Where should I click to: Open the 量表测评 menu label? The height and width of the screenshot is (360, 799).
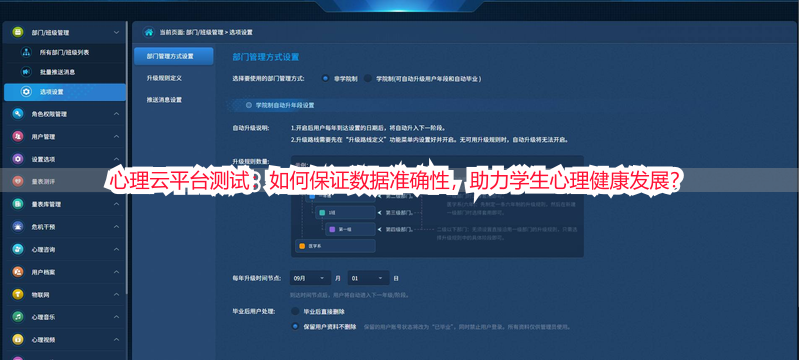point(43,182)
